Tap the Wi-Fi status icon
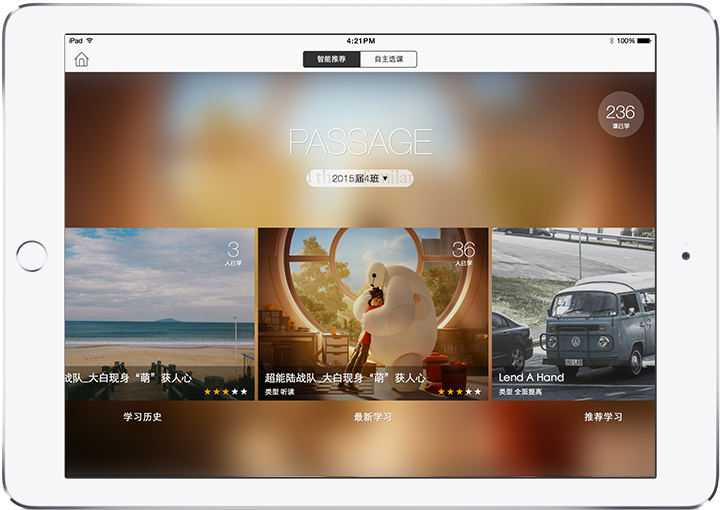720x510 pixels. pos(90,40)
